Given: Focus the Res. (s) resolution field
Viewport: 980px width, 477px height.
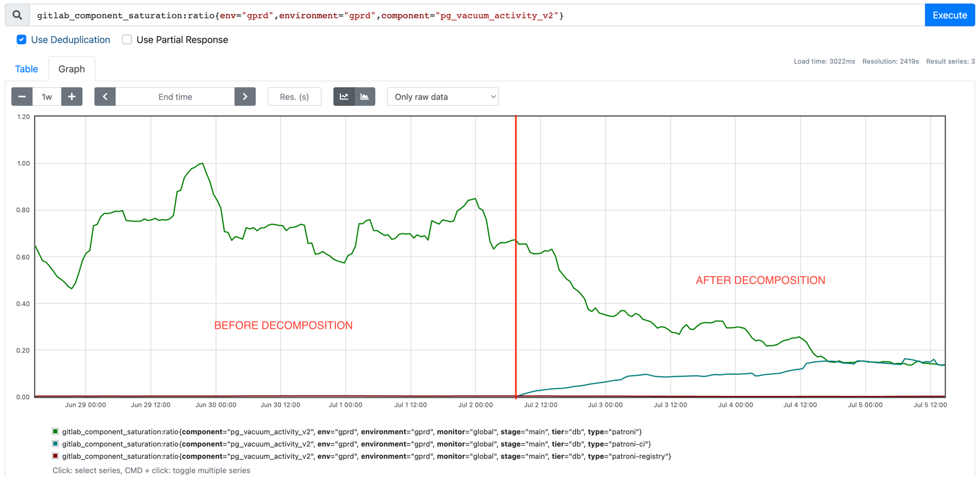Looking at the screenshot, I should click(295, 97).
